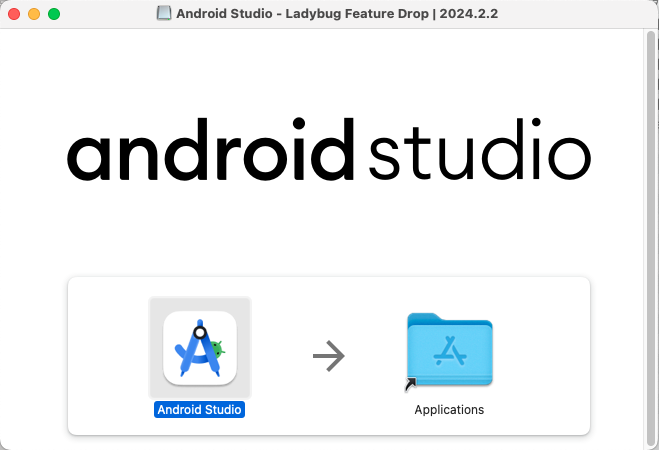Select the Android Studio app icon

click(200, 348)
